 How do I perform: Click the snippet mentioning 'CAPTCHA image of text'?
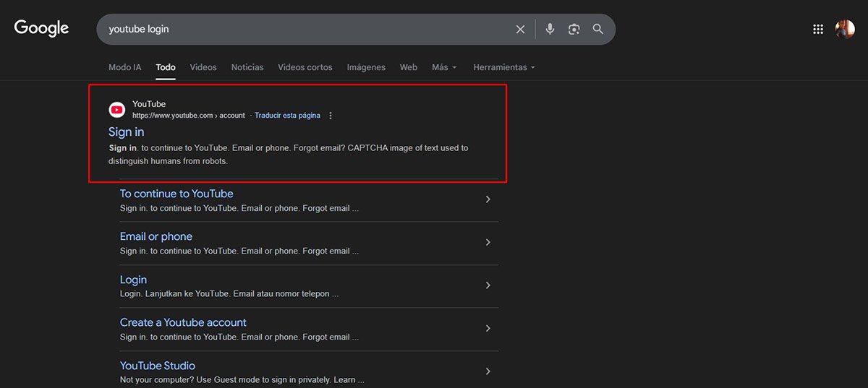coord(288,155)
